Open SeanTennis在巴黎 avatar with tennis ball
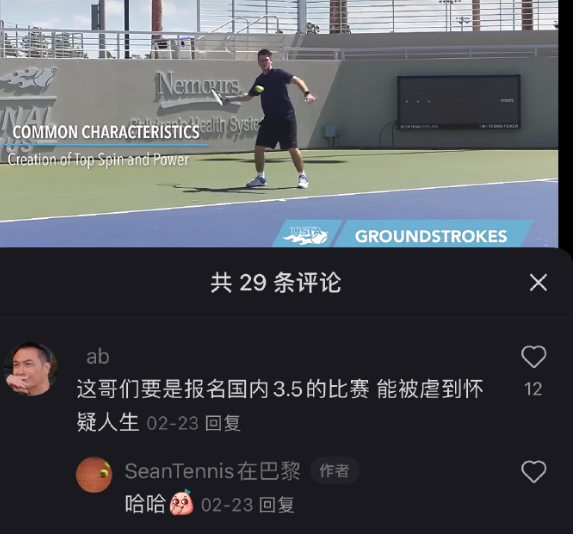576x534 pixels. click(x=94, y=475)
